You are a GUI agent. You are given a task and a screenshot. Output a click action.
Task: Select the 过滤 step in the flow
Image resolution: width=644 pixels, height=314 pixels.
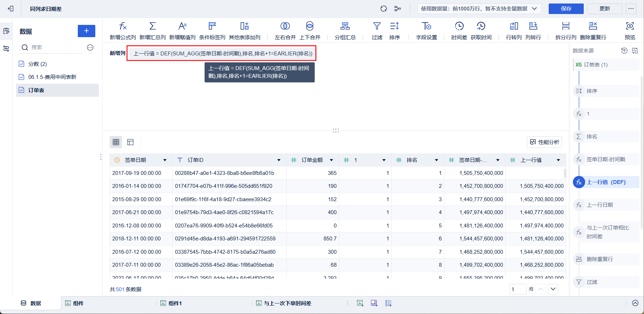pyautogui.click(x=606, y=282)
